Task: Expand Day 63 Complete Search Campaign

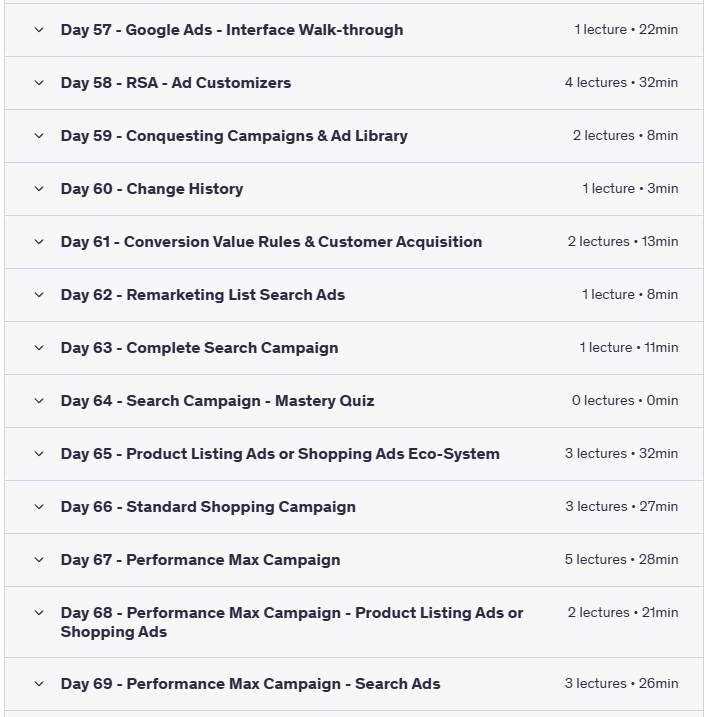Action: 199,348
